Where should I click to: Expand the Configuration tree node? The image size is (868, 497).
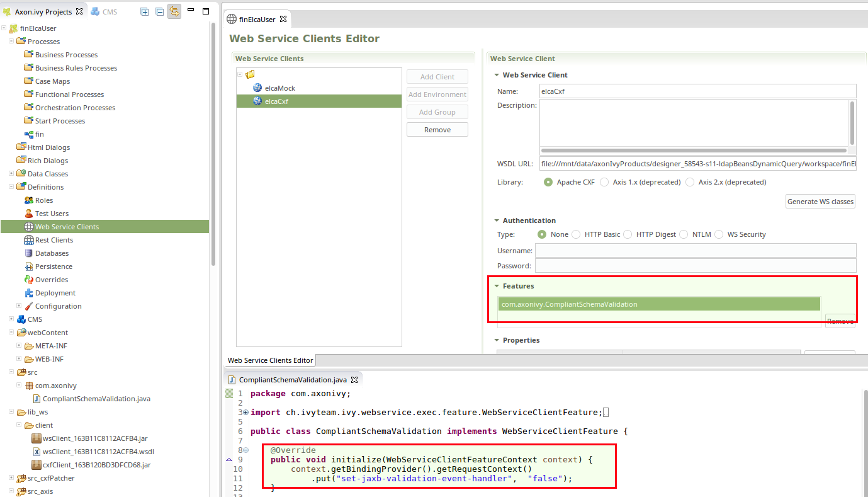19,306
